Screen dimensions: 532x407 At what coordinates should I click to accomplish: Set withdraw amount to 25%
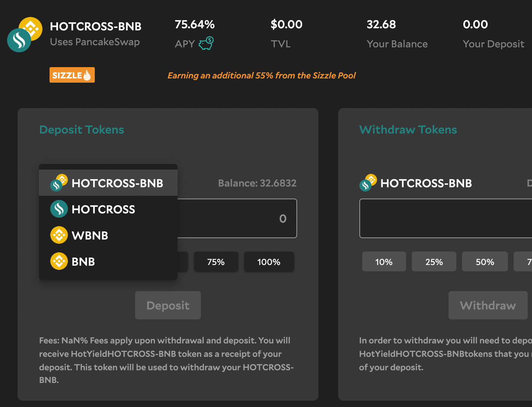(434, 262)
